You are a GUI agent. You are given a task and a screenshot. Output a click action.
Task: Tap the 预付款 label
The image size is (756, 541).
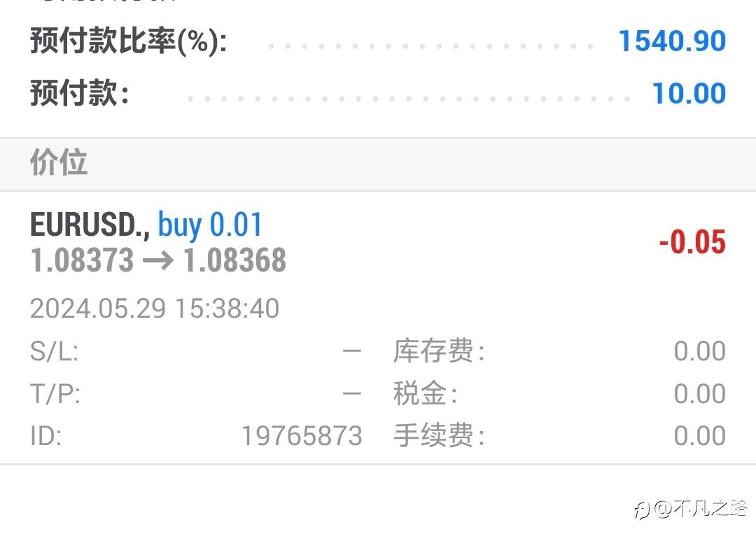coord(80,92)
